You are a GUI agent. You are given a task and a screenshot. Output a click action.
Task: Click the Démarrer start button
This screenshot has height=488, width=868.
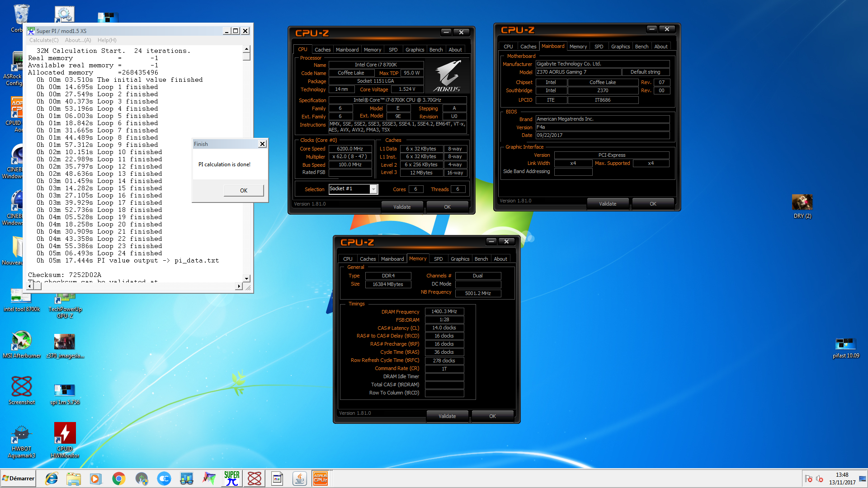tap(18, 479)
